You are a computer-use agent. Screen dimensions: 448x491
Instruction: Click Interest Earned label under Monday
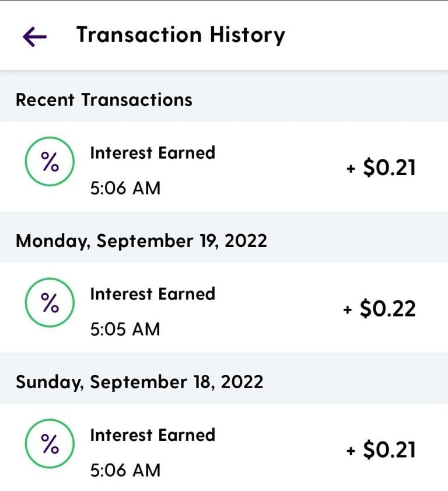point(153,294)
